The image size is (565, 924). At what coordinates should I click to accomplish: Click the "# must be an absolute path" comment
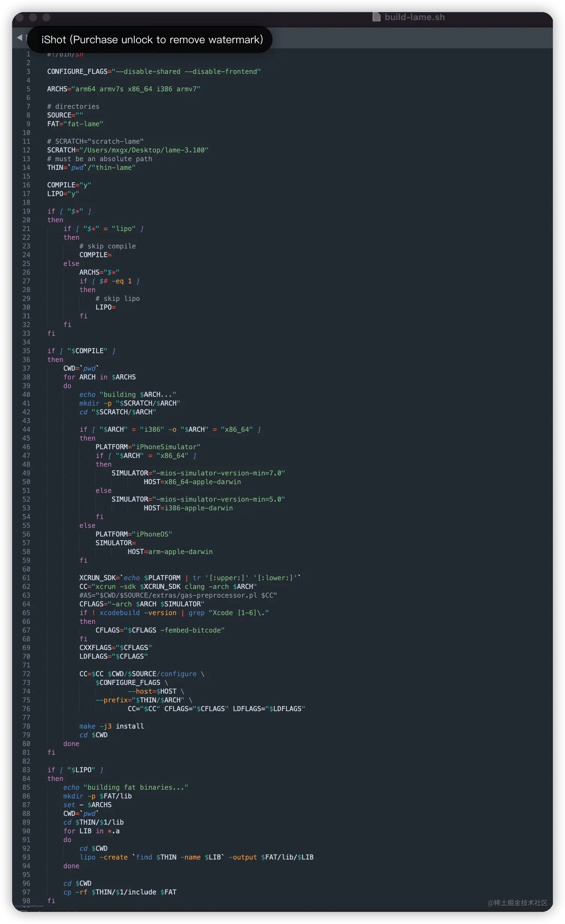[x=100, y=159]
